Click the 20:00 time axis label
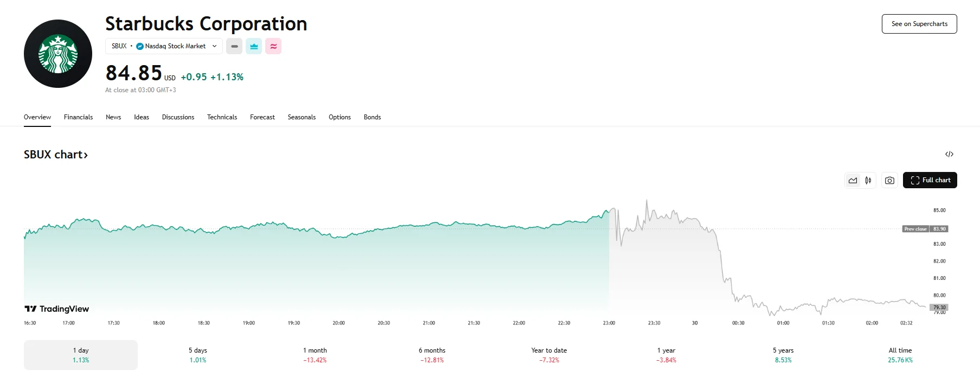 (338, 323)
